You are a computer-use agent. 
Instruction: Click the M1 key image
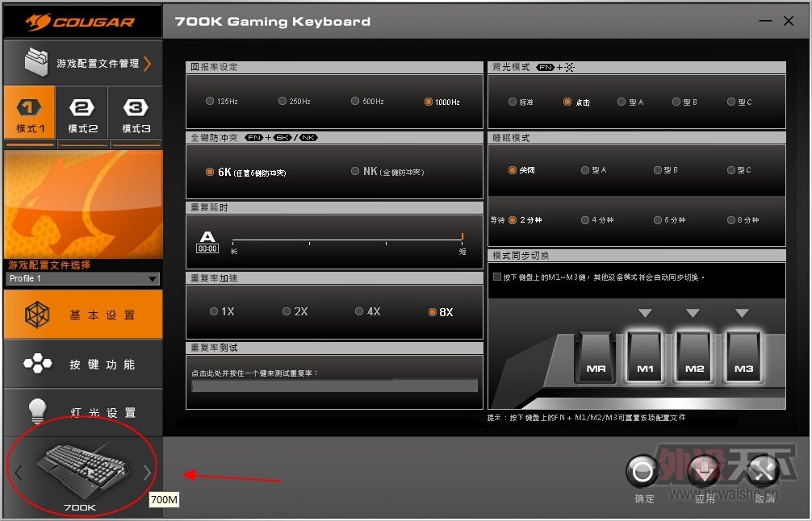pyautogui.click(x=645, y=358)
